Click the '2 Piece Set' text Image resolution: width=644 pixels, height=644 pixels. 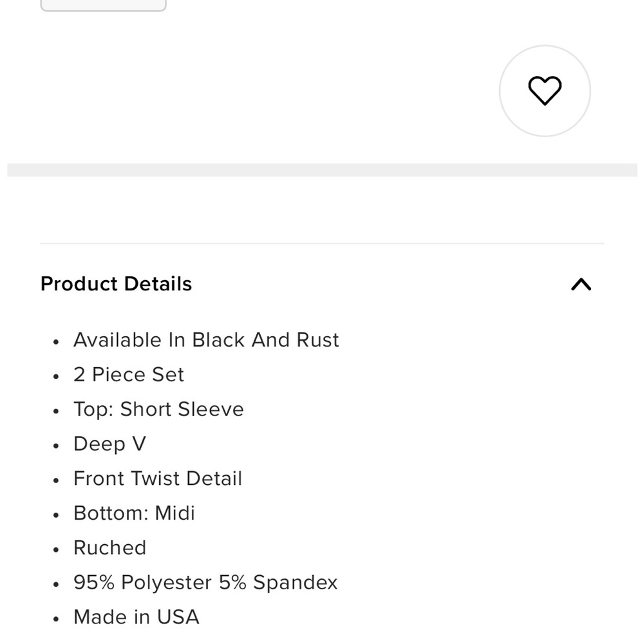129,375
